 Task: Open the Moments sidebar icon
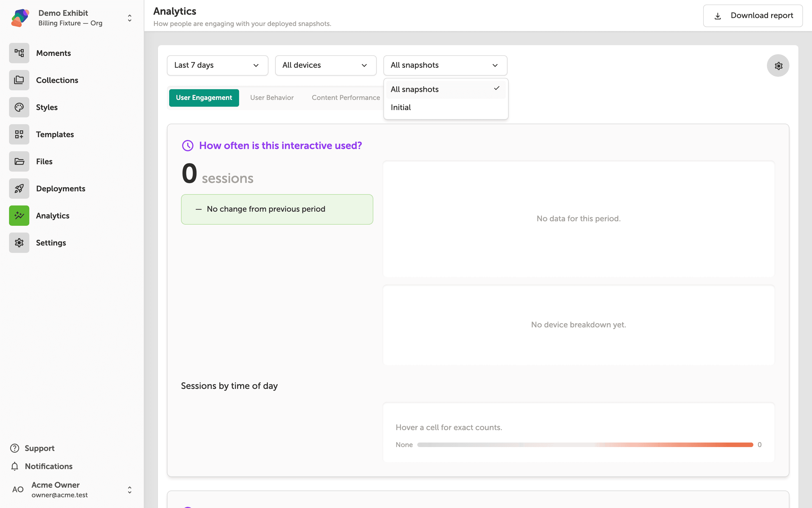tap(19, 53)
